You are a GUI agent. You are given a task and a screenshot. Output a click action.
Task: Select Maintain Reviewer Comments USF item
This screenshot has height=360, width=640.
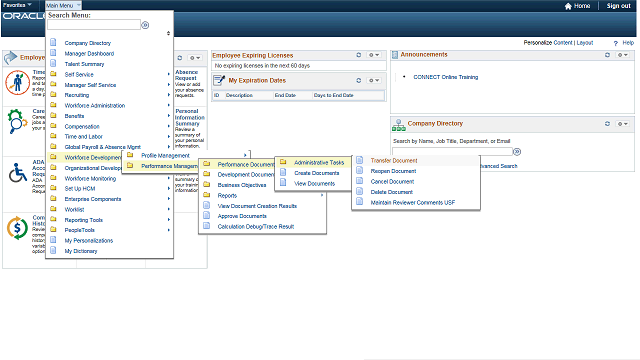coord(413,202)
